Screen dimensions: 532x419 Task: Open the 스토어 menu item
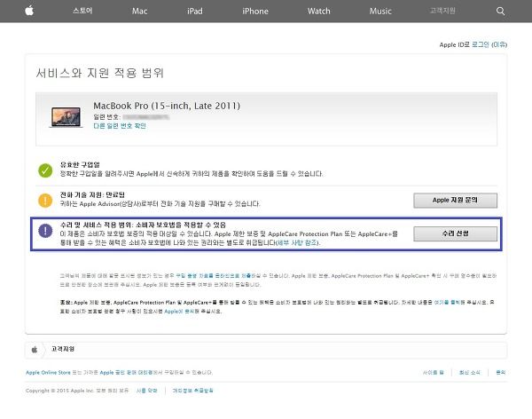[x=82, y=11]
